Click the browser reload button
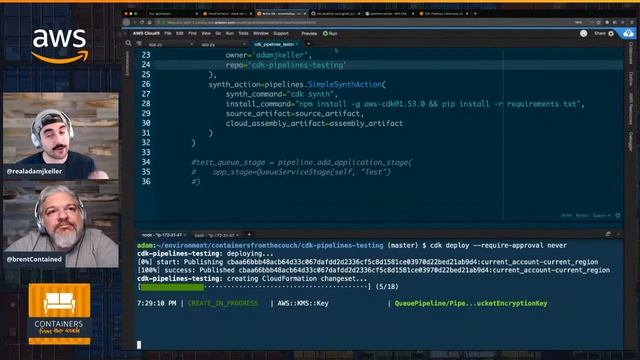This screenshot has width=640, height=360. tap(142, 22)
